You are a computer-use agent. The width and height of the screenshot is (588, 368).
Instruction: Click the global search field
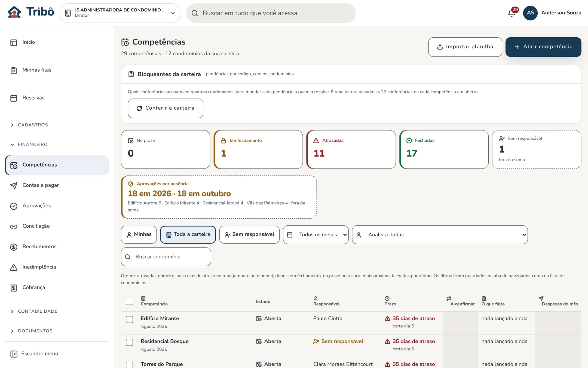tap(271, 13)
